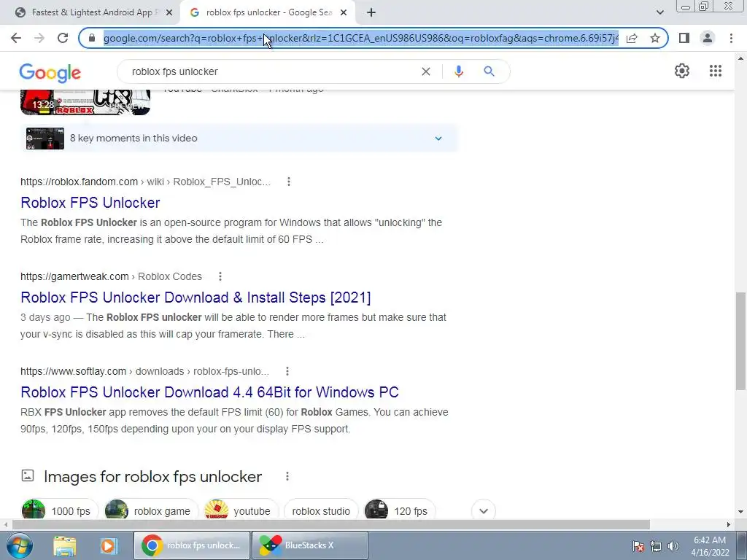Screen dimensions: 747x560
Task: Click Images for roblox fps unlocker heading
Action: point(153,476)
